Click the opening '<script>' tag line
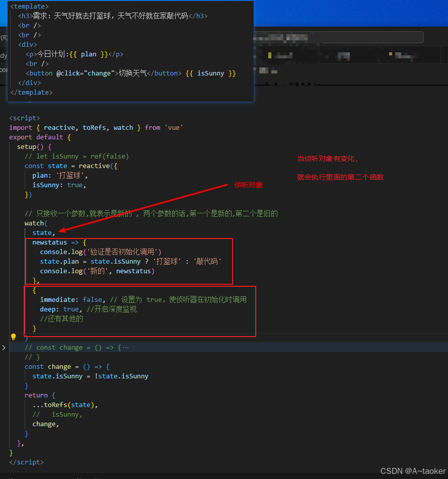Image resolution: width=448 pixels, height=479 pixels. [x=25, y=118]
